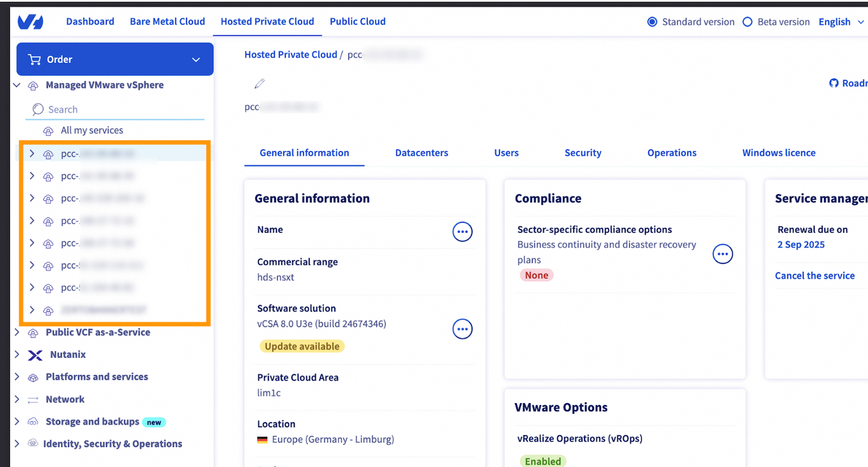Open the Software solution ellipsis menu
The width and height of the screenshot is (868, 467).
coord(462,329)
